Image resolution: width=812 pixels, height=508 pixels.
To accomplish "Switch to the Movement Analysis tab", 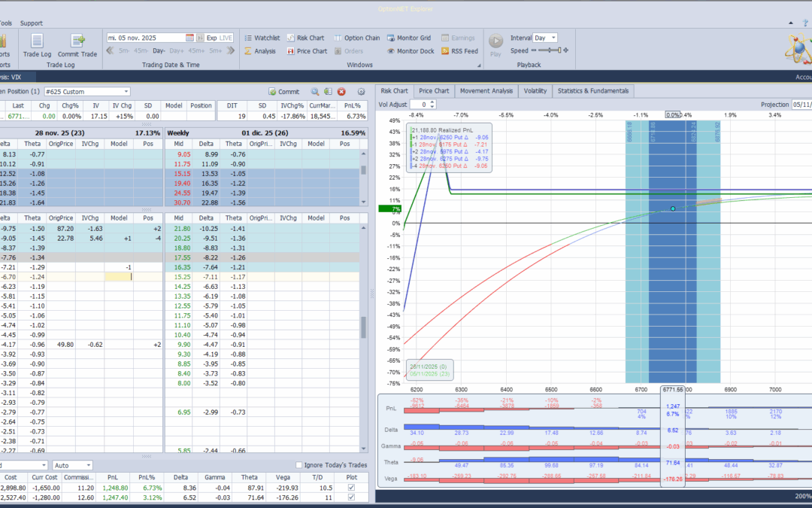I will (486, 91).
